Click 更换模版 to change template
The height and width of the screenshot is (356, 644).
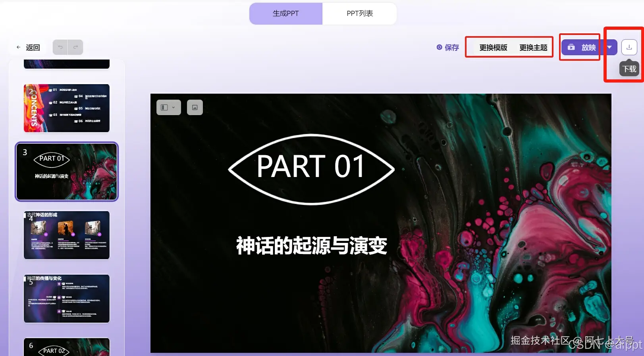(x=493, y=48)
